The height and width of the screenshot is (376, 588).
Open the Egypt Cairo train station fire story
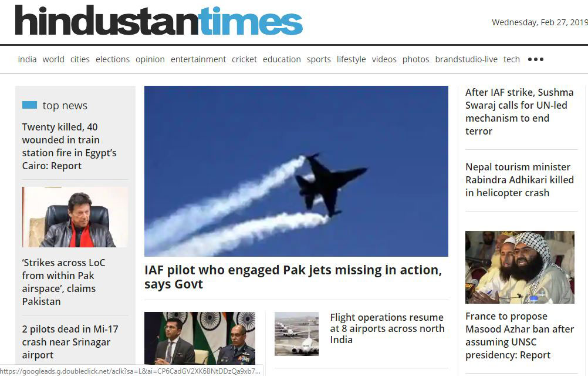click(69, 146)
